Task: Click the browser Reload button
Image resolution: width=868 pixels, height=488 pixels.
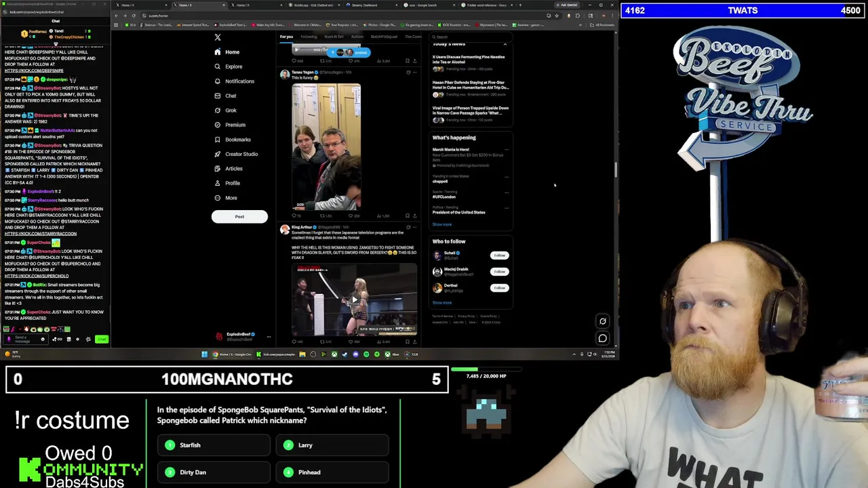Action: click(134, 16)
